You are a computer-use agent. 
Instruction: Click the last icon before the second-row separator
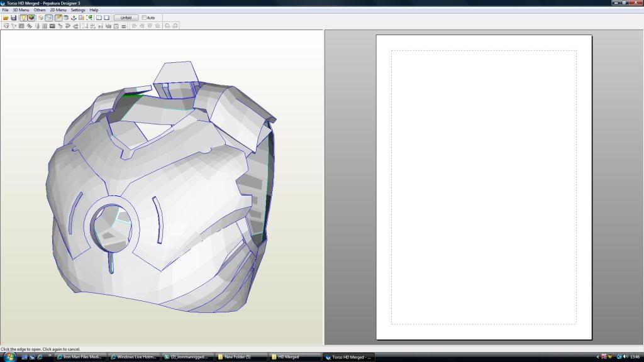75,26
